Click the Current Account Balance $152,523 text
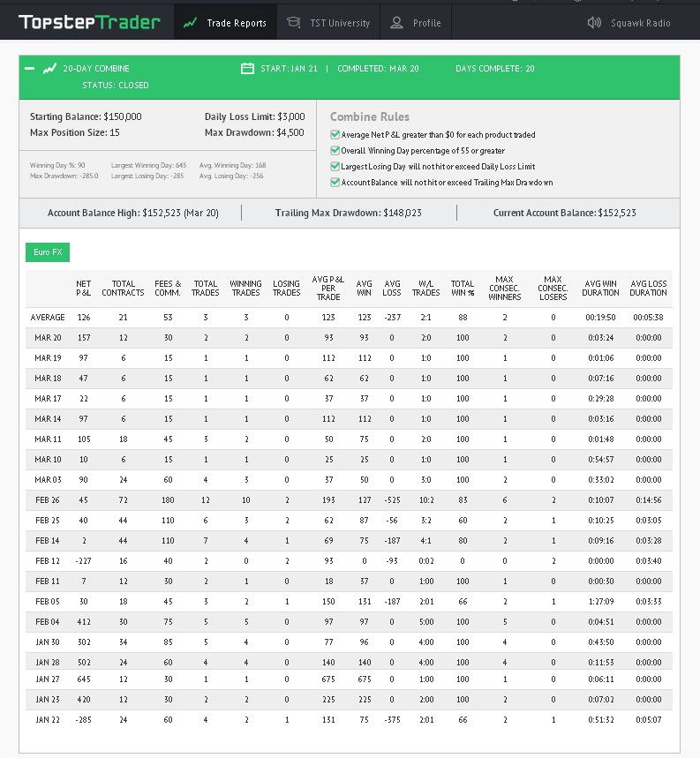Screen dimensions: 700x758 tap(565, 213)
